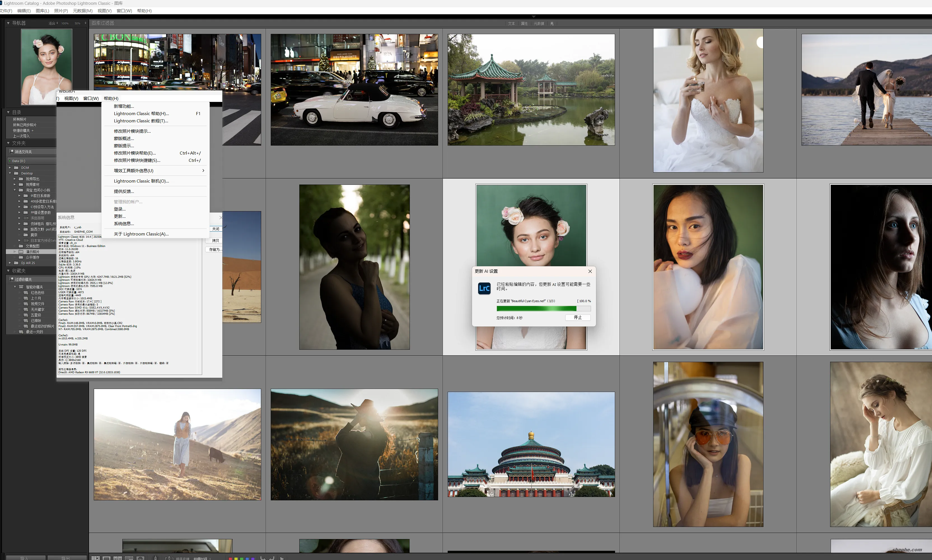Image resolution: width=932 pixels, height=560 pixels.
Task: Collapse the 目录 panel triangle
Action: (8, 112)
